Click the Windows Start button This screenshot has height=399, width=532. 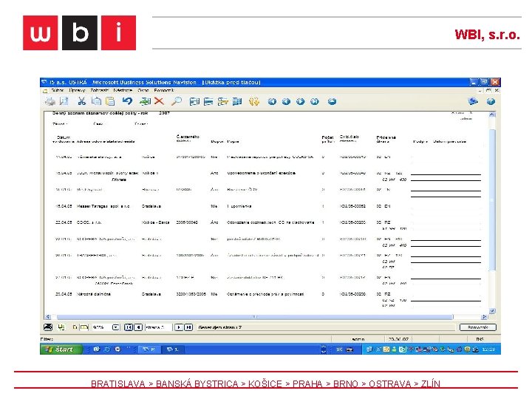(x=61, y=349)
